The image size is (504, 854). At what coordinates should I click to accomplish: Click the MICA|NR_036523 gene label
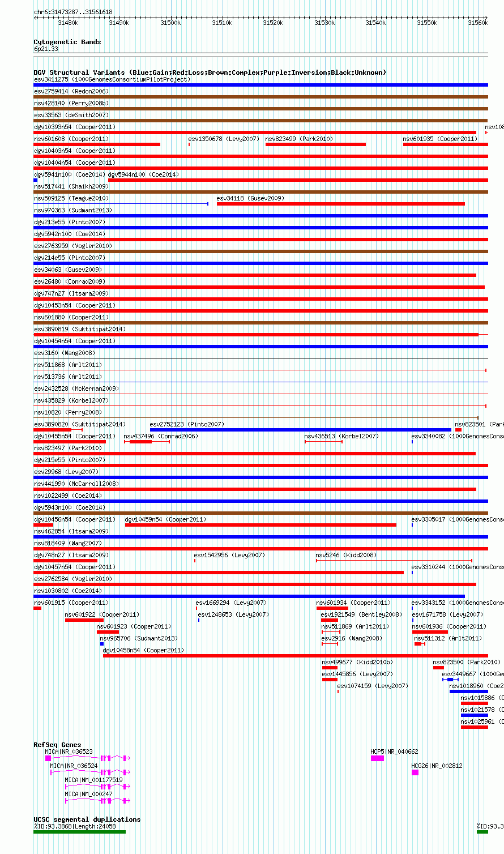69,751
